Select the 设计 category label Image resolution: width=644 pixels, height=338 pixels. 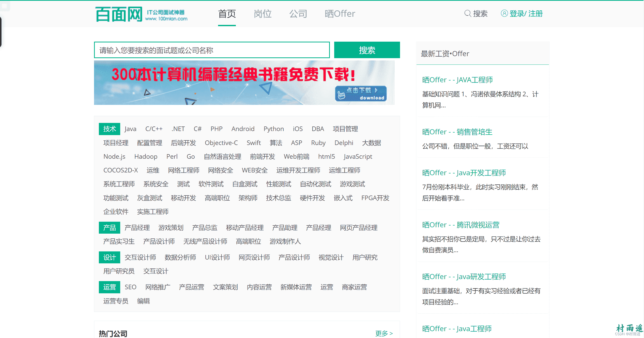click(109, 257)
